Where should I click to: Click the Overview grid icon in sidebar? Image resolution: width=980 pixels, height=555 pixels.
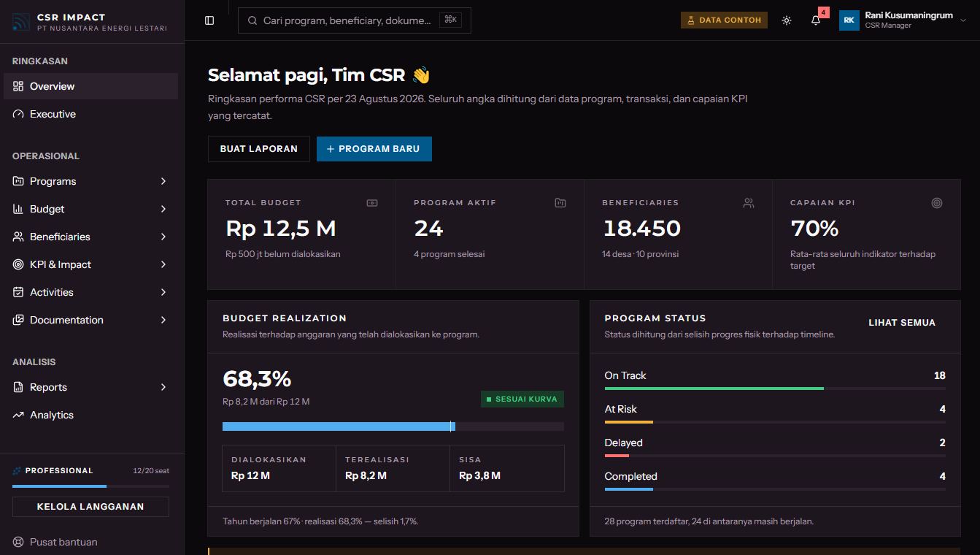pyautogui.click(x=18, y=86)
